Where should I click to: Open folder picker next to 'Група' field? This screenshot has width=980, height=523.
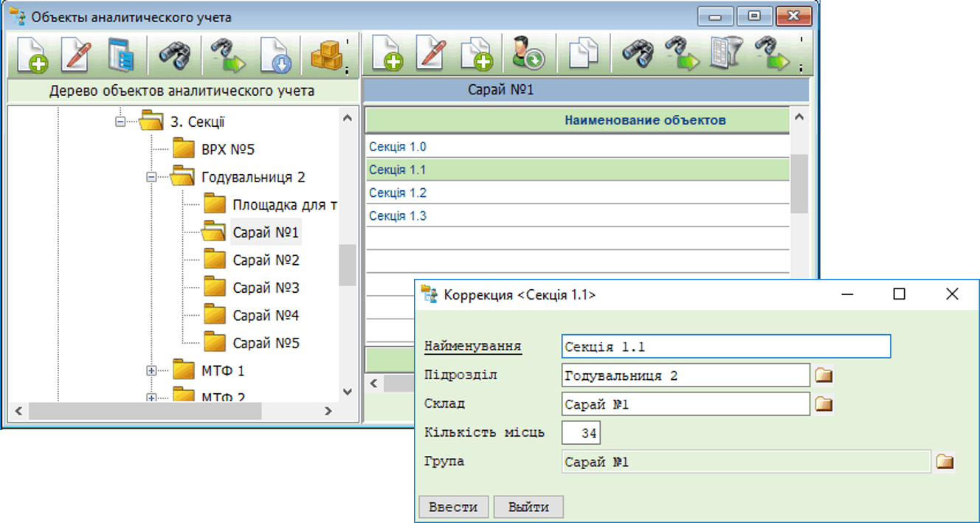pos(945,463)
